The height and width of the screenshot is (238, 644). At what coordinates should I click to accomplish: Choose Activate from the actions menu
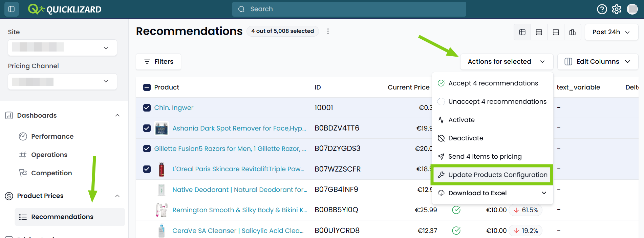493,120
